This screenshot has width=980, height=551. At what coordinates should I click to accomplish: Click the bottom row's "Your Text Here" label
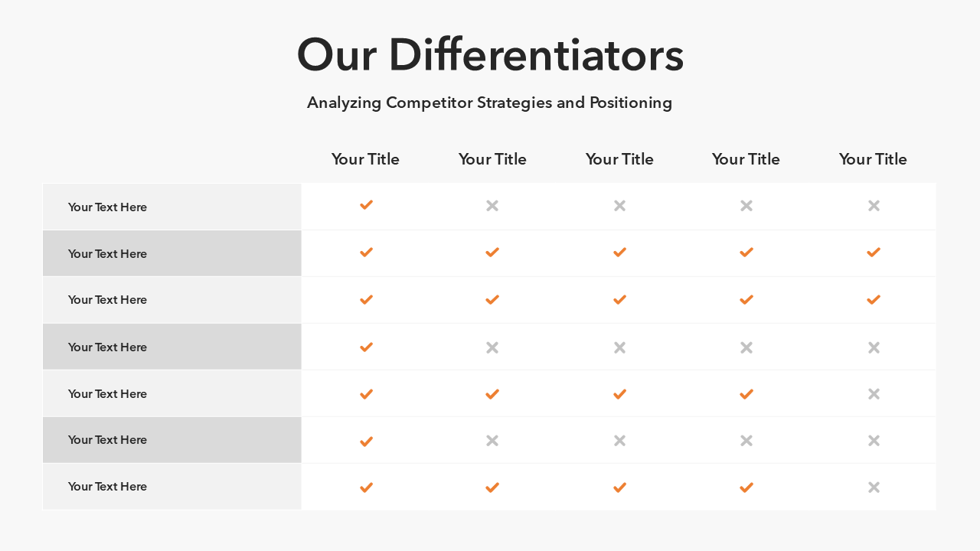[x=107, y=487]
